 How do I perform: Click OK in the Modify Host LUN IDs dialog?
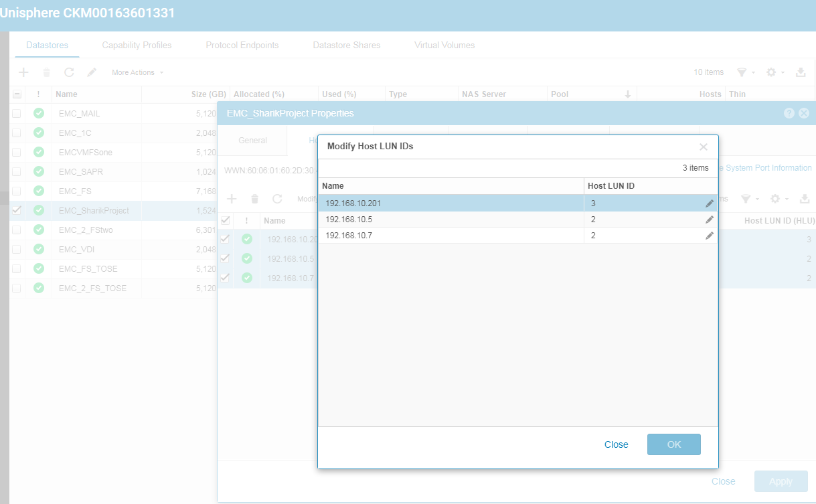(x=673, y=444)
